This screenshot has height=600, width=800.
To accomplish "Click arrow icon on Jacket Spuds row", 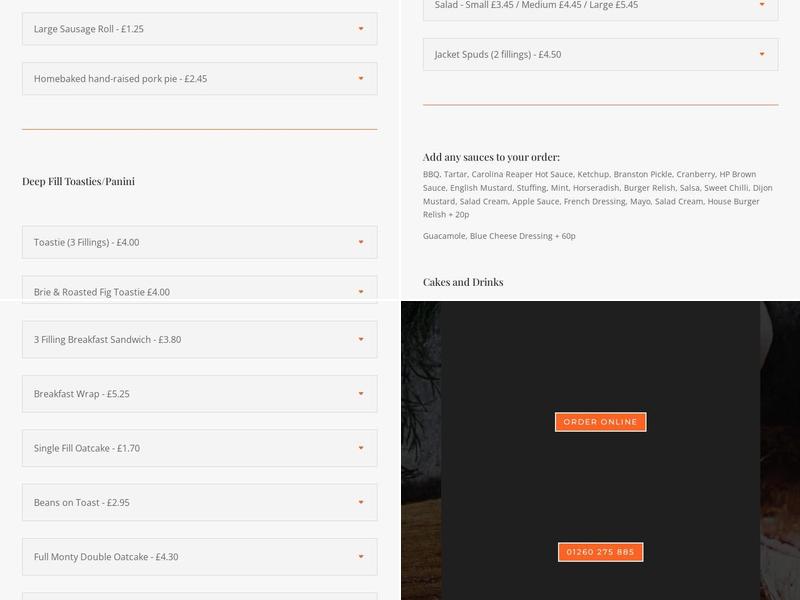I will point(762,54).
